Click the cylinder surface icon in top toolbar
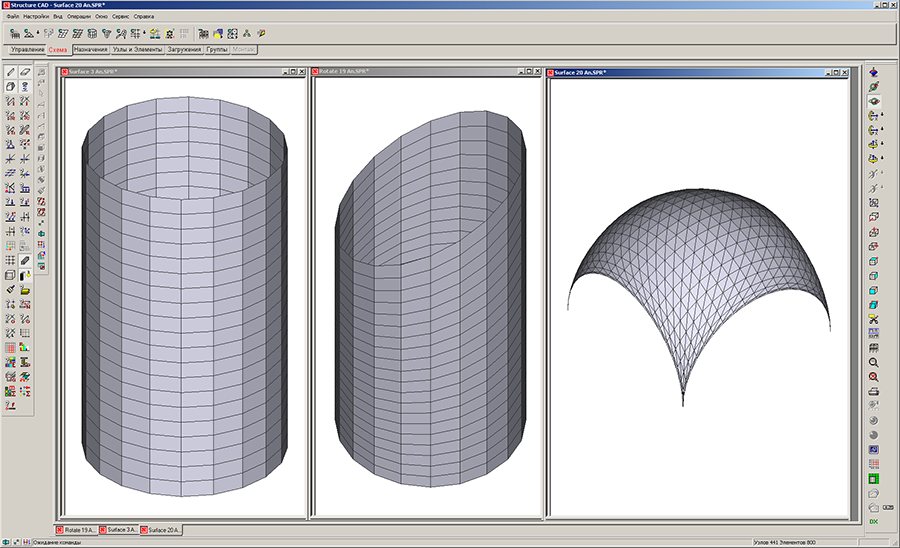 [91, 34]
